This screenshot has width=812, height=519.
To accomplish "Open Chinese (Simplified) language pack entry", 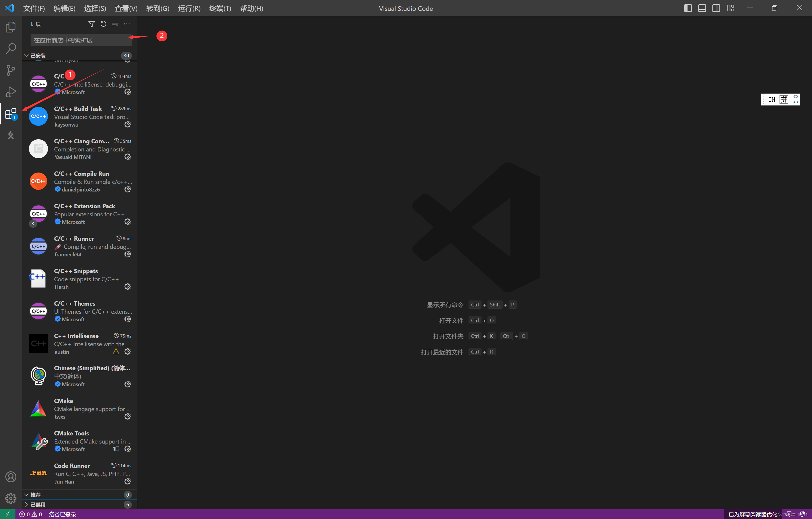I will click(80, 376).
